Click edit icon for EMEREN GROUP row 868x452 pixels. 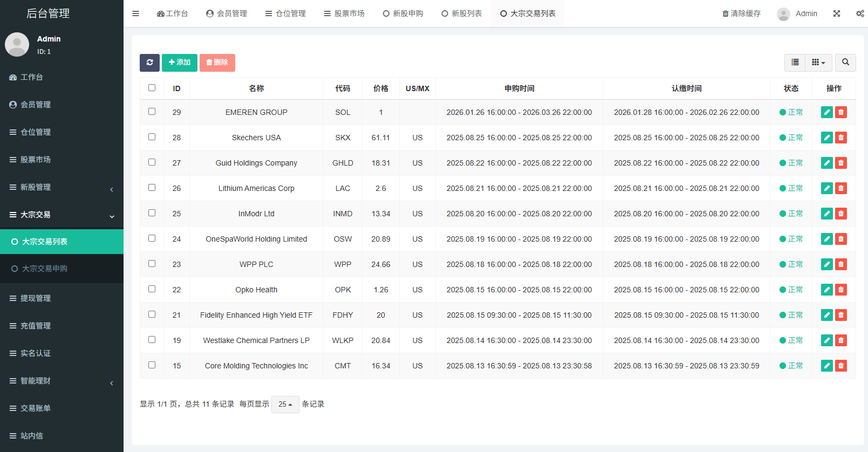click(826, 112)
